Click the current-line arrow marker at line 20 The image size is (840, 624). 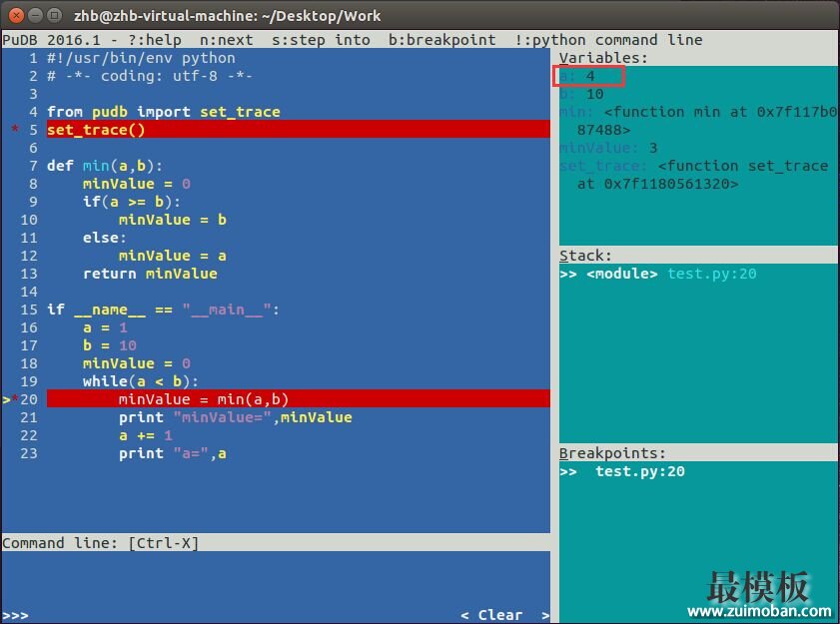6,399
